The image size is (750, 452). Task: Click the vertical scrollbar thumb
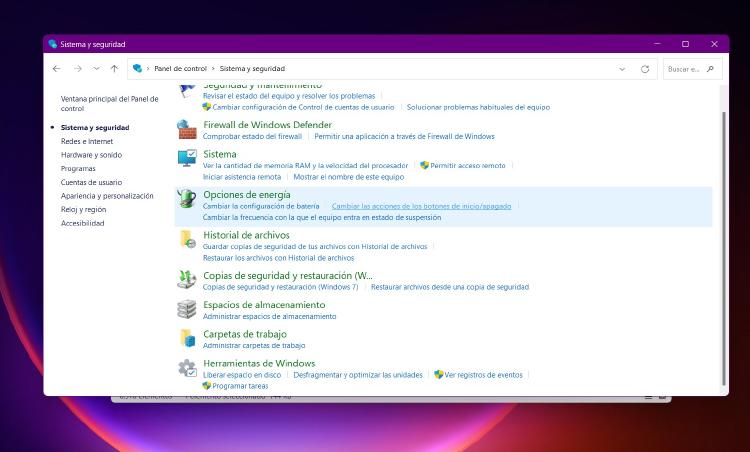(x=724, y=248)
